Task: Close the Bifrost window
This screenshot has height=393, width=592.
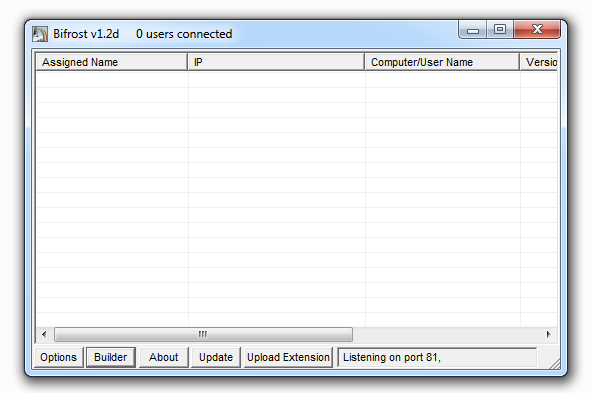Action: click(x=537, y=30)
